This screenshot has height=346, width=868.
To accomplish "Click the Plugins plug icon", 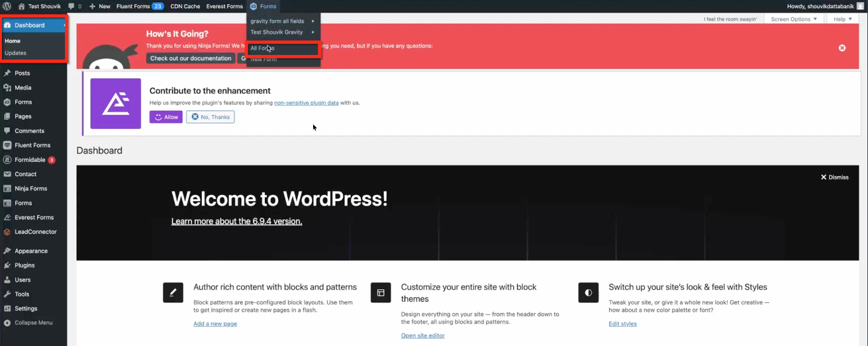I will (7, 265).
